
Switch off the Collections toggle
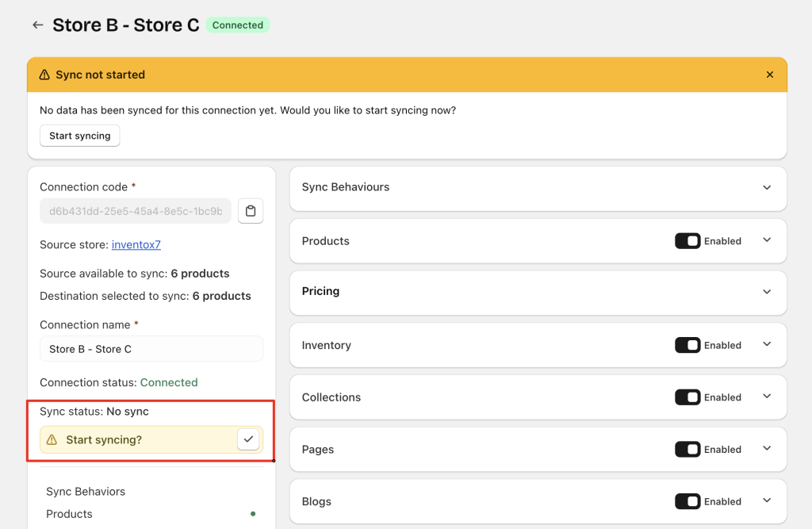688,397
